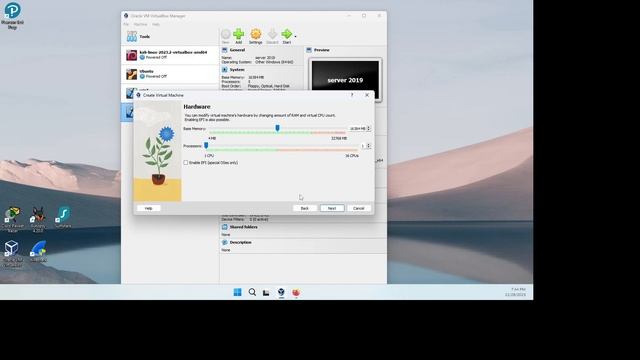Click the Preview section header
The height and width of the screenshot is (360, 640).
[321, 50]
